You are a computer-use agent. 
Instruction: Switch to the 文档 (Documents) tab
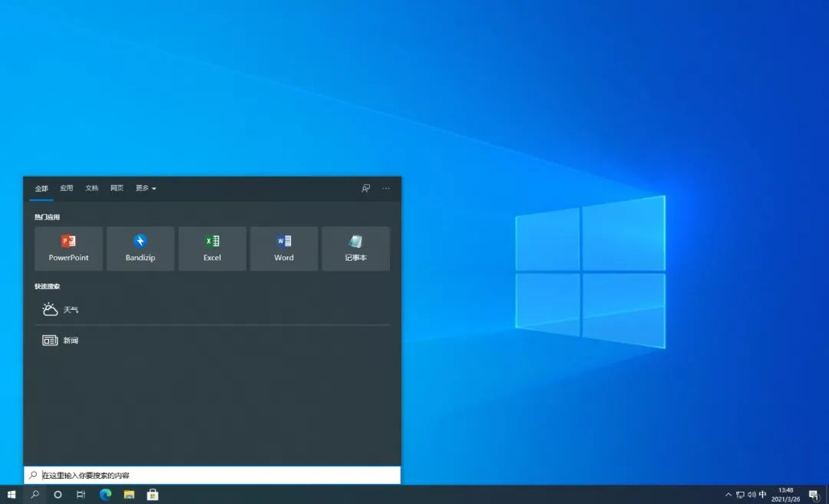coord(91,188)
